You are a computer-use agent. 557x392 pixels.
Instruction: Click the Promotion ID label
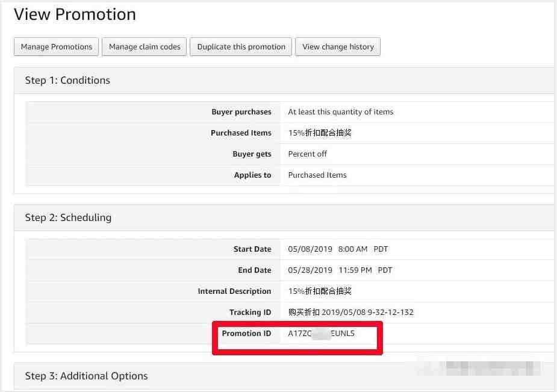[x=246, y=334]
